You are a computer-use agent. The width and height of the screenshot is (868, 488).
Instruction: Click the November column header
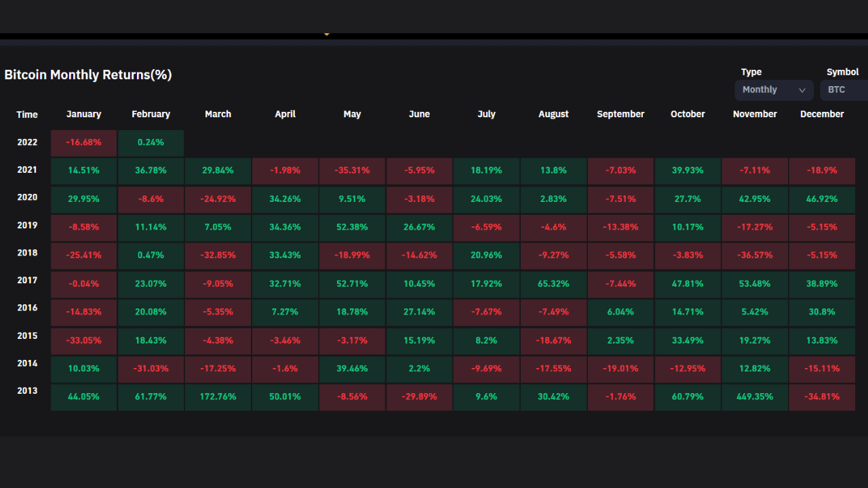[755, 114]
